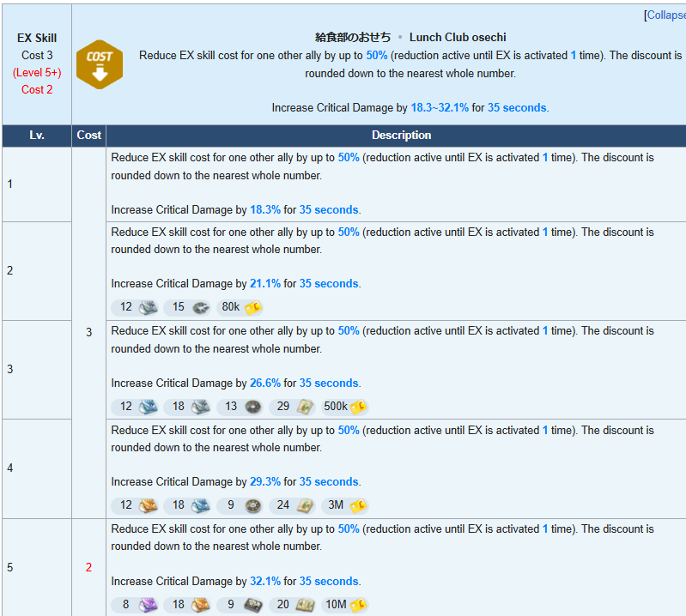Select the red 'Cost 2' text in the header
Image resolution: width=686 pixels, height=616 pixels.
[37, 89]
